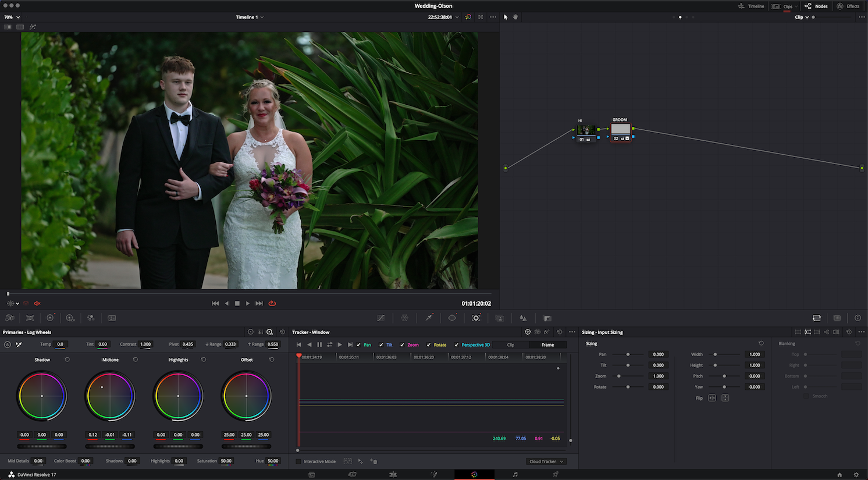Enable Interactive Mode checkbox

[298, 461]
